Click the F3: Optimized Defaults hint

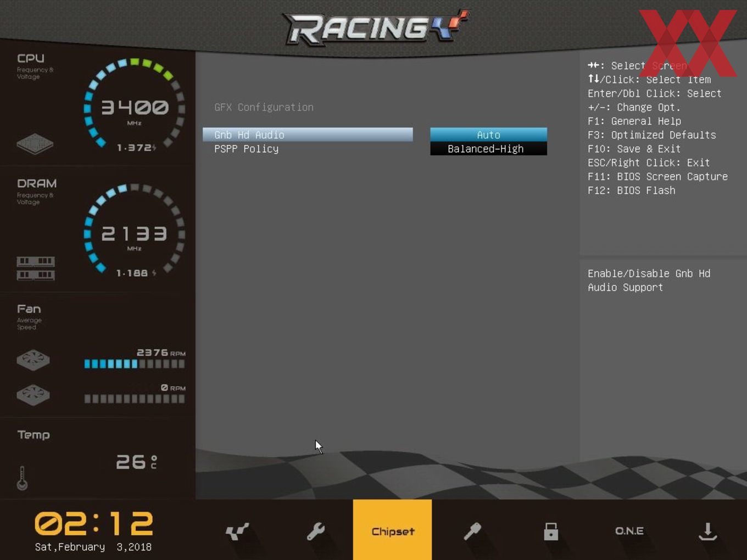coord(651,135)
